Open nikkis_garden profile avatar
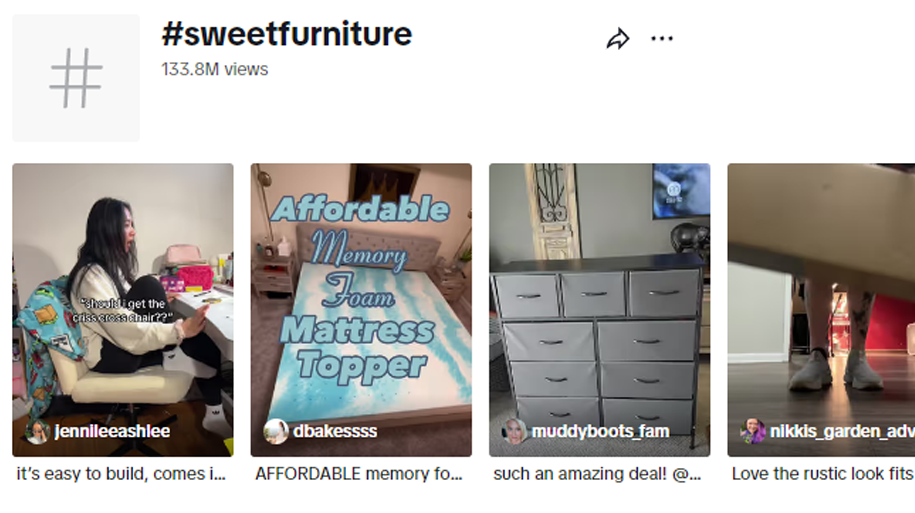This screenshot has height=513, width=915. [x=753, y=432]
